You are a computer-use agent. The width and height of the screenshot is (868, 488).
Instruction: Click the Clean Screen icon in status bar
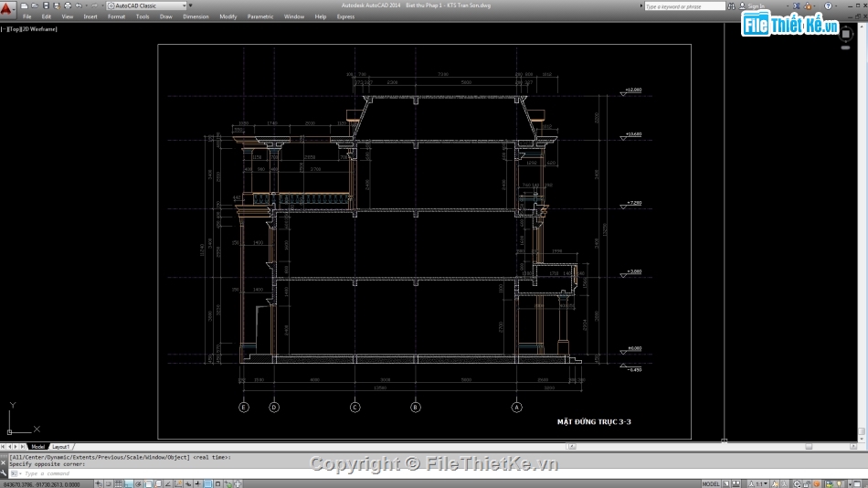pos(857,484)
